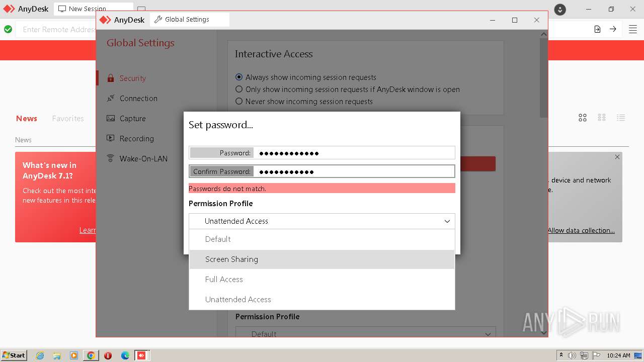Launch Microsoft Edge from the taskbar
This screenshot has width=644, height=362.
click(125, 355)
